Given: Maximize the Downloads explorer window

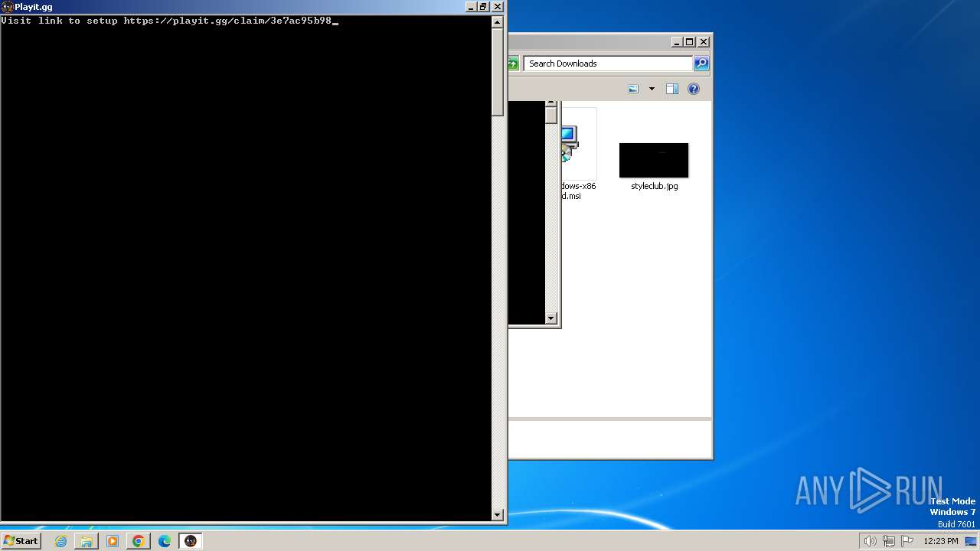Looking at the screenshot, I should coord(690,42).
